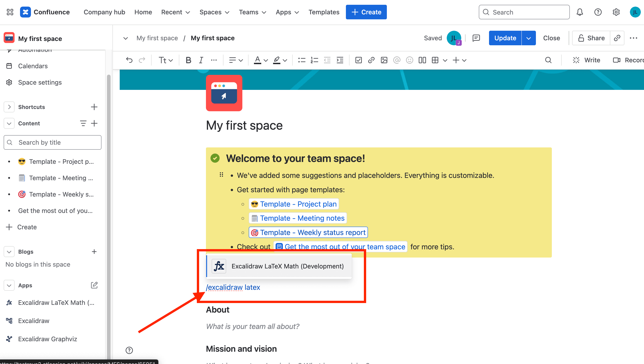Insert a column layout
This screenshot has height=364, width=644.
pos(422,60)
